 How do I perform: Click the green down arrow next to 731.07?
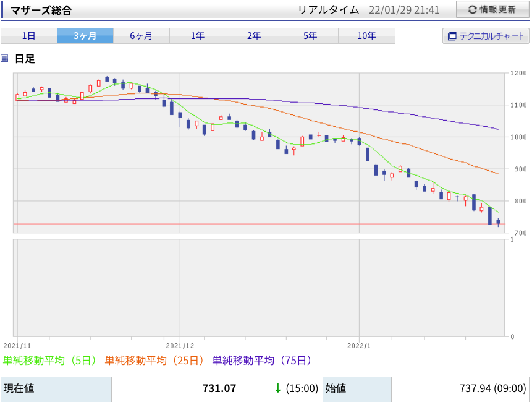click(278, 388)
